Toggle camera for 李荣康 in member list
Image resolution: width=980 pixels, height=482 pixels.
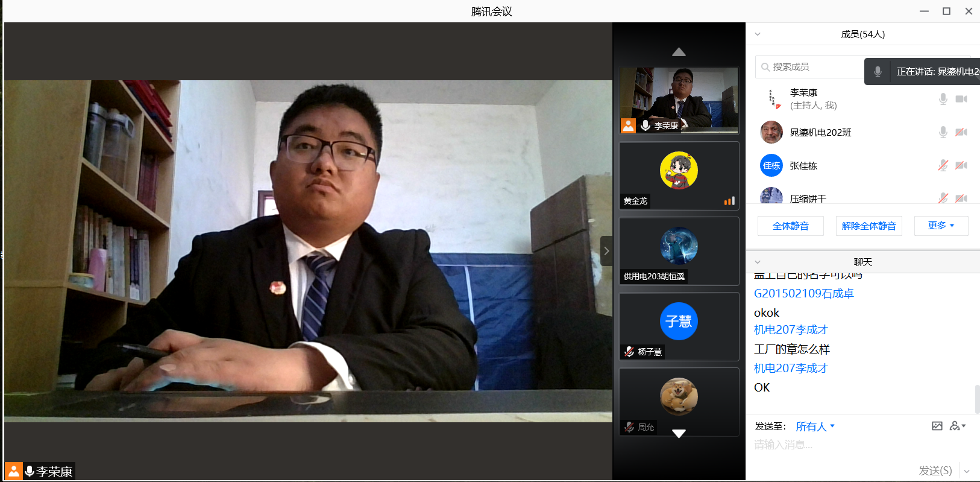[x=961, y=99]
